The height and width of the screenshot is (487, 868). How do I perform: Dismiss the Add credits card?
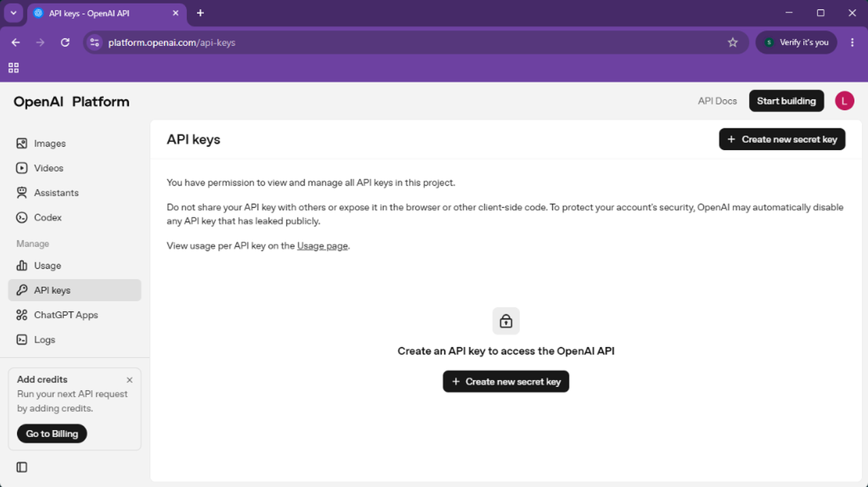point(129,380)
